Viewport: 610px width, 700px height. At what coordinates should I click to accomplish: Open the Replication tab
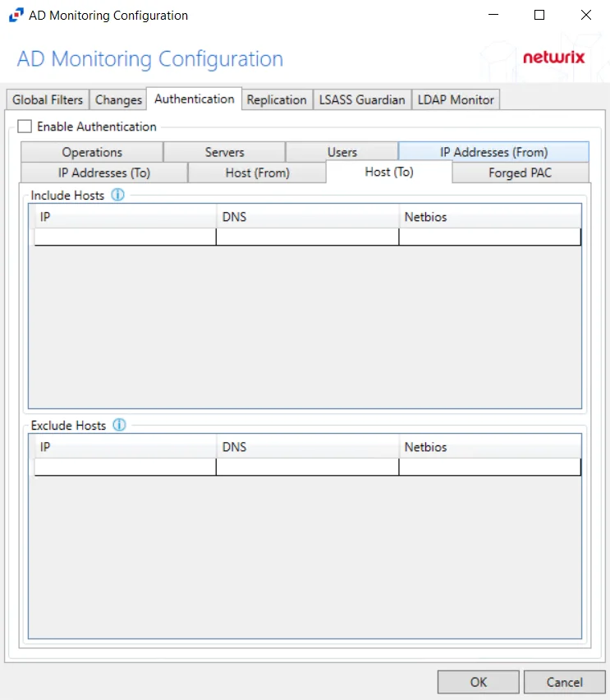coord(277,99)
